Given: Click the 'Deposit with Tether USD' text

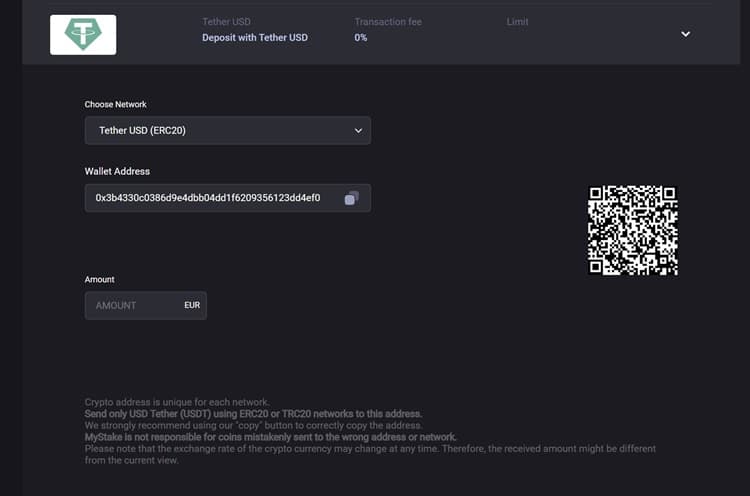Looking at the screenshot, I should [x=254, y=37].
